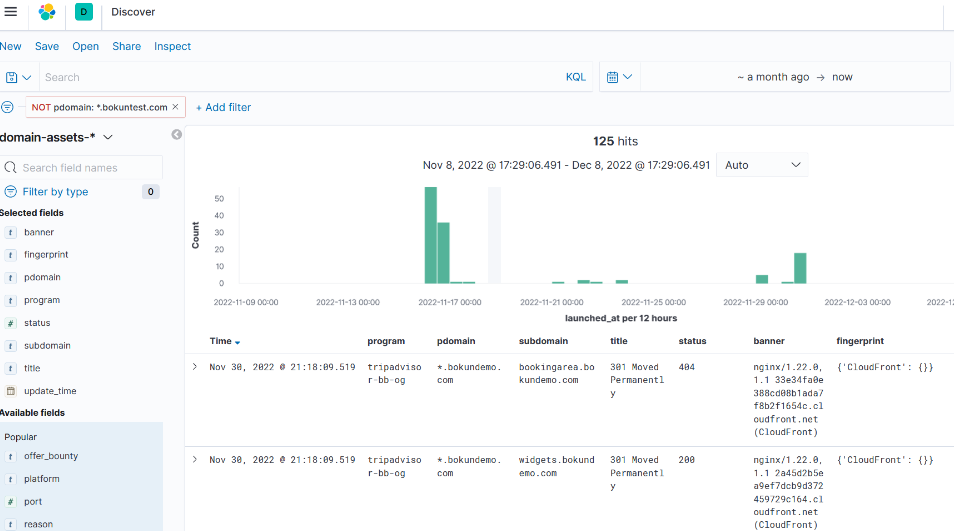This screenshot has height=531, width=954.
Task: Click the port available field
Action: [x=33, y=502]
